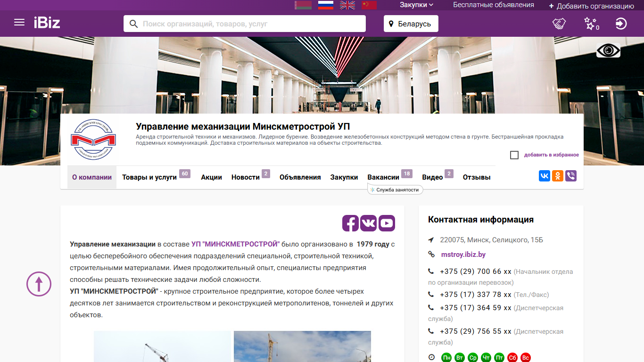
Task: Click the login arrow icon
Action: (x=621, y=24)
